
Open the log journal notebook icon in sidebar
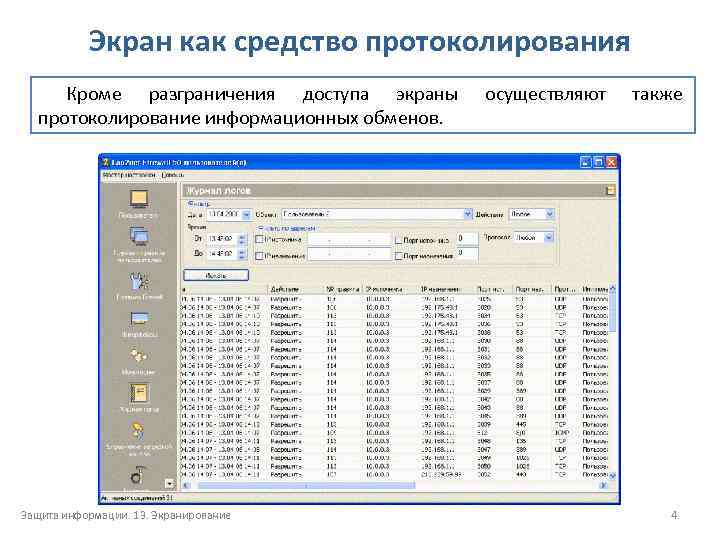tap(139, 393)
